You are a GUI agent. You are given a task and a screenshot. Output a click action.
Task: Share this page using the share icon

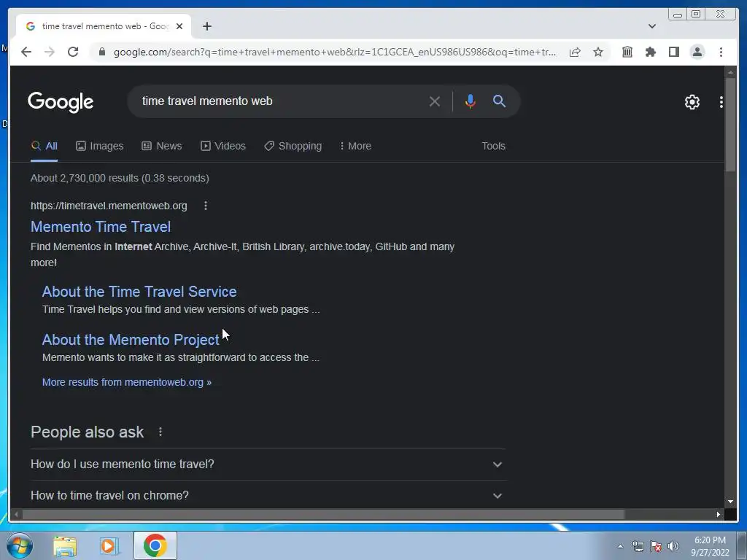[575, 52]
